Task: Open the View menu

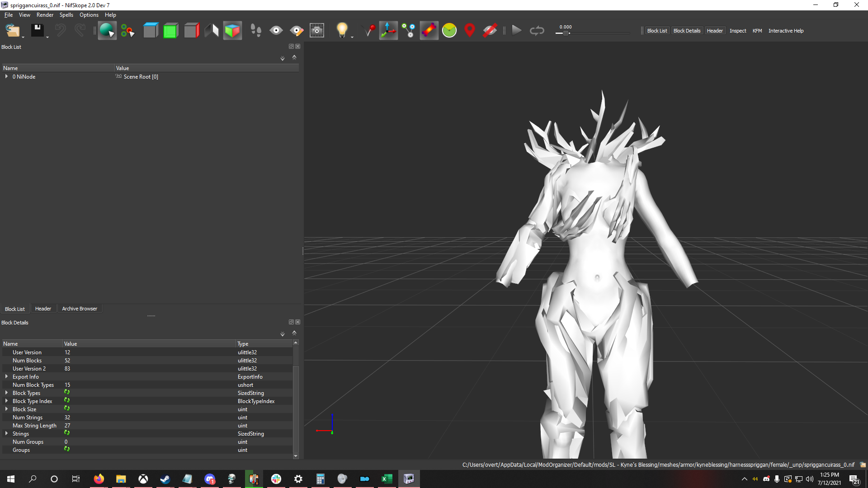Action: [24, 15]
